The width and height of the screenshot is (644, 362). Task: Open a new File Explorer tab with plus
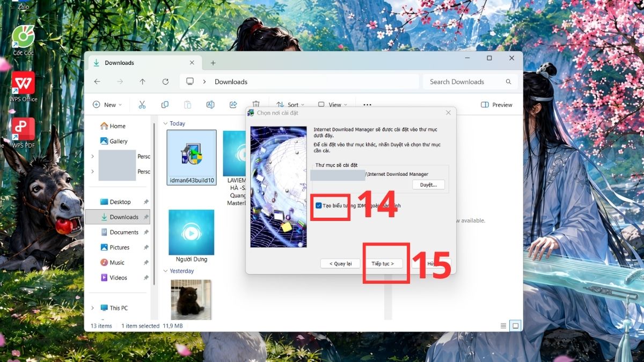(x=213, y=63)
